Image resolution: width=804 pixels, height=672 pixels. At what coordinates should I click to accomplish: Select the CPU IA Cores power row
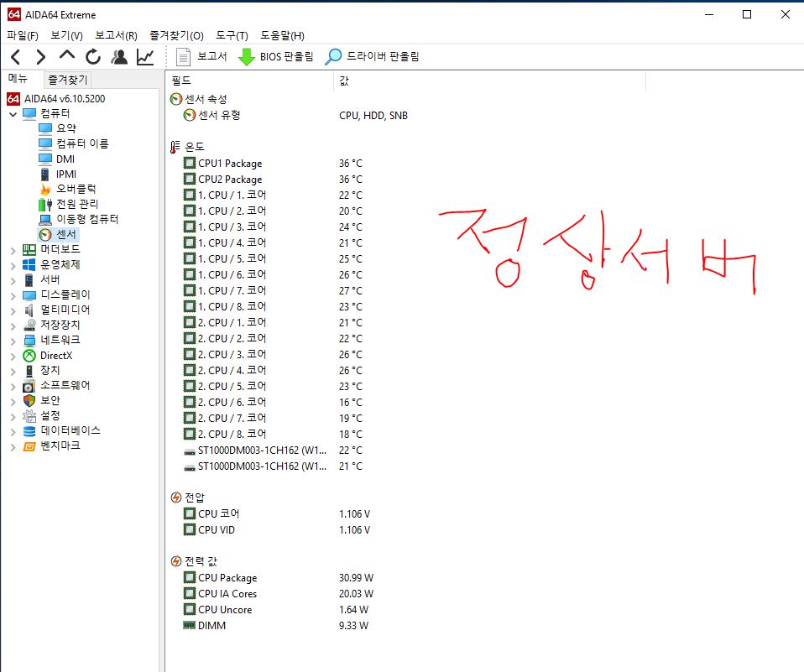click(279, 594)
